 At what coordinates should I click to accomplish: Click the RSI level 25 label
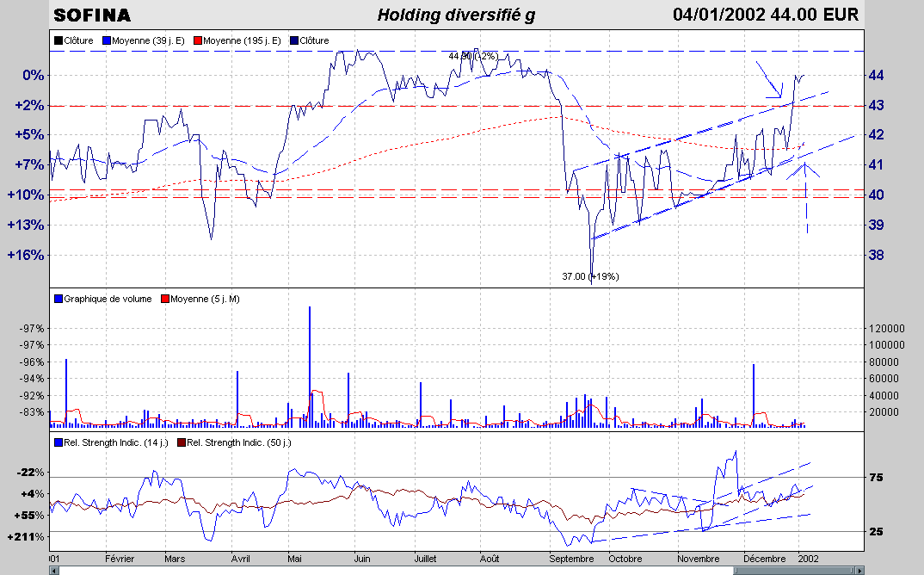tap(876, 532)
